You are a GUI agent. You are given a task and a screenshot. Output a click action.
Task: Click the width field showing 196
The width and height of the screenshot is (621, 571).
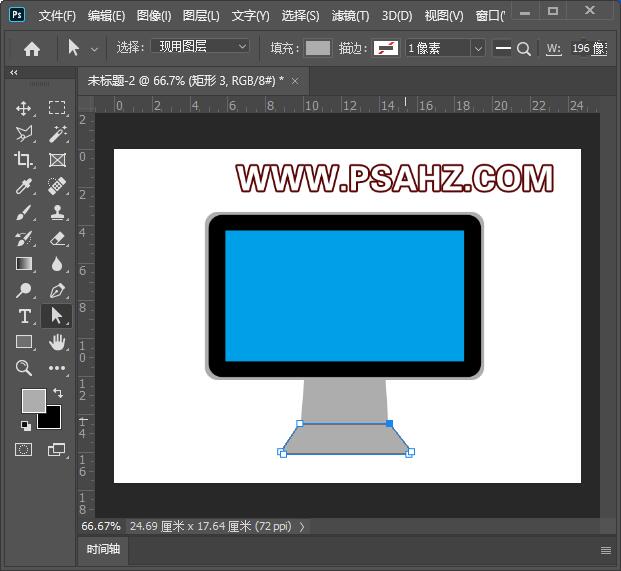[589, 48]
